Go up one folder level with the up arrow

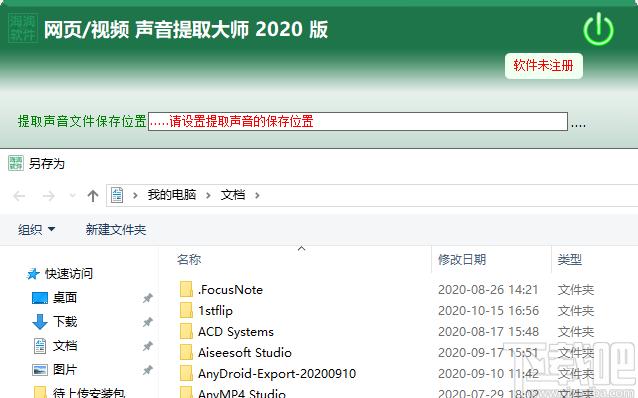click(93, 196)
